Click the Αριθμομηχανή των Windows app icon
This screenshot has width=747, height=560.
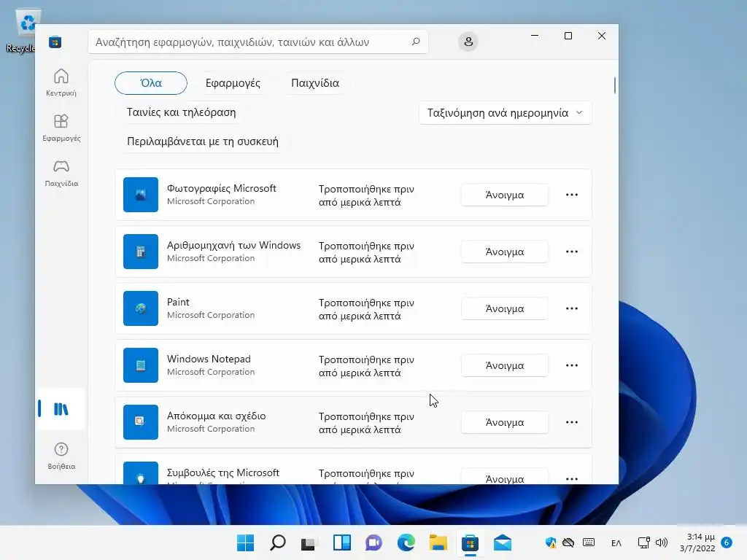141,252
